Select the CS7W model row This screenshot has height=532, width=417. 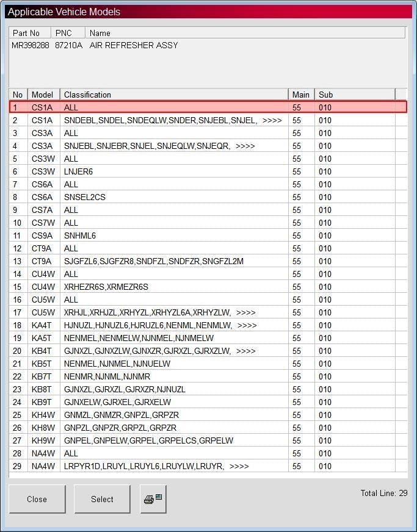[x=208, y=223]
